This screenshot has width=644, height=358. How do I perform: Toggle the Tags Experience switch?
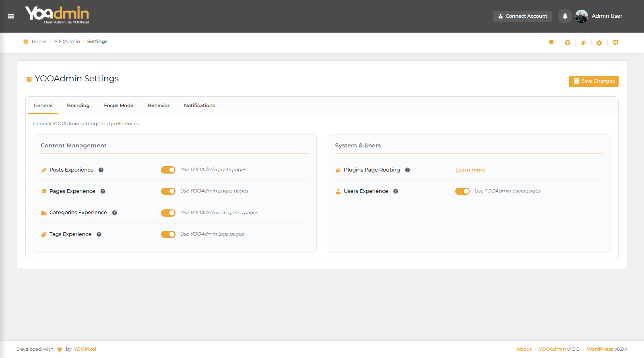point(168,234)
